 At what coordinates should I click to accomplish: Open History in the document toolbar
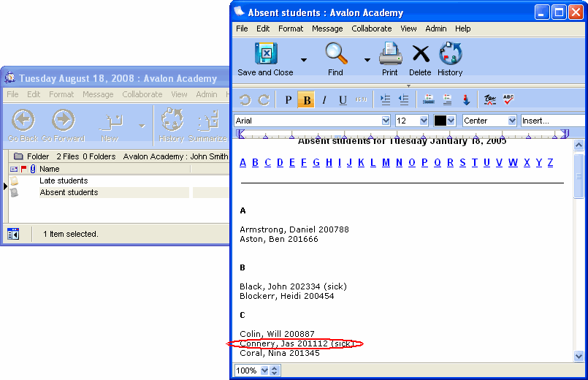[x=450, y=54]
